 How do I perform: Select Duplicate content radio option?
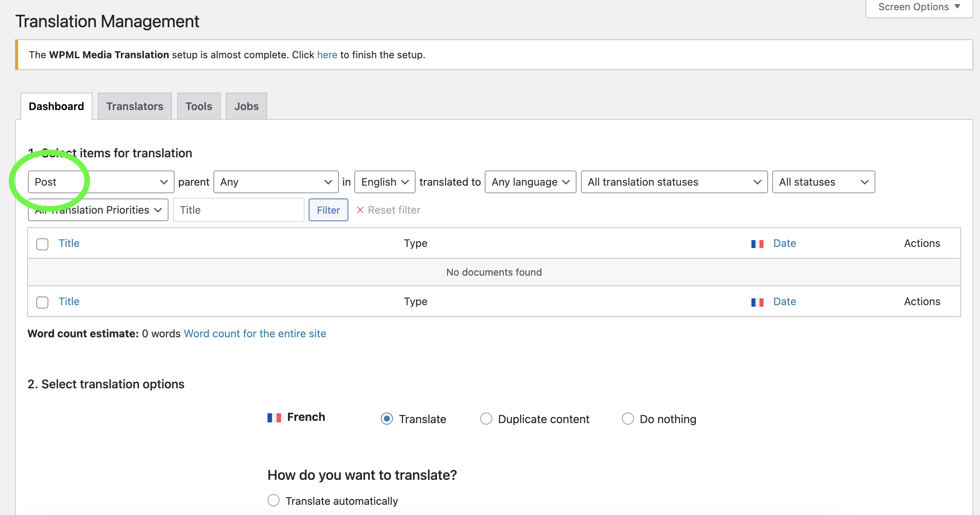[x=486, y=419]
